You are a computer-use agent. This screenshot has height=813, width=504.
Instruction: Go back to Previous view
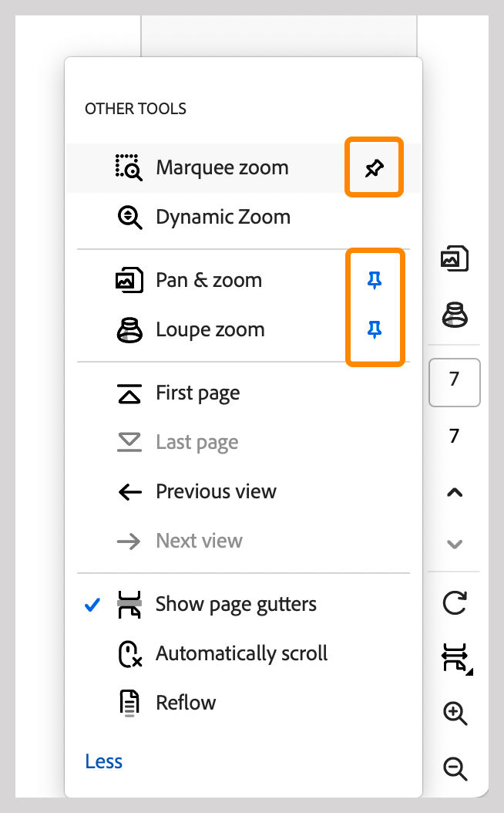pos(216,491)
